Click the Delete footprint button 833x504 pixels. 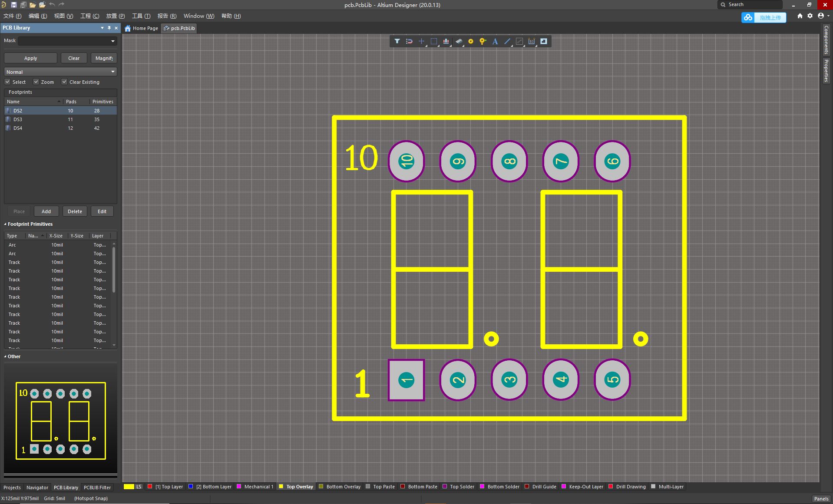tap(75, 211)
